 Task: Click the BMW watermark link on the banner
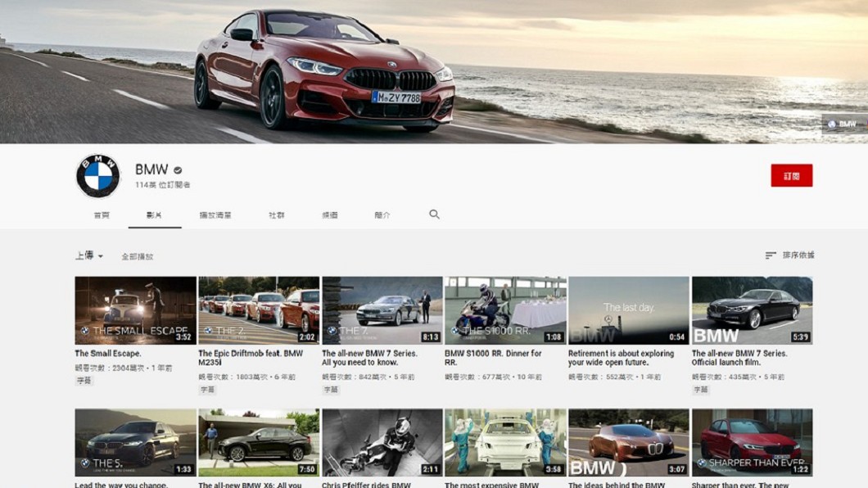pyautogui.click(x=844, y=124)
